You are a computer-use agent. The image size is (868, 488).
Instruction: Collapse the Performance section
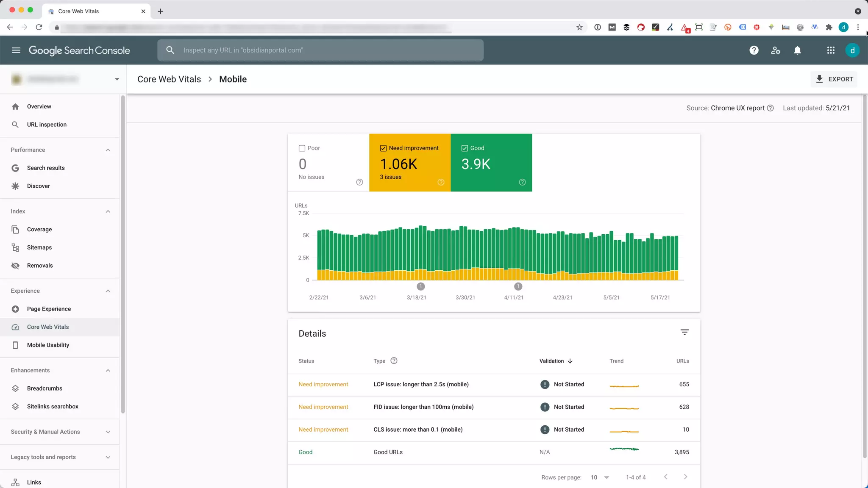coord(108,150)
